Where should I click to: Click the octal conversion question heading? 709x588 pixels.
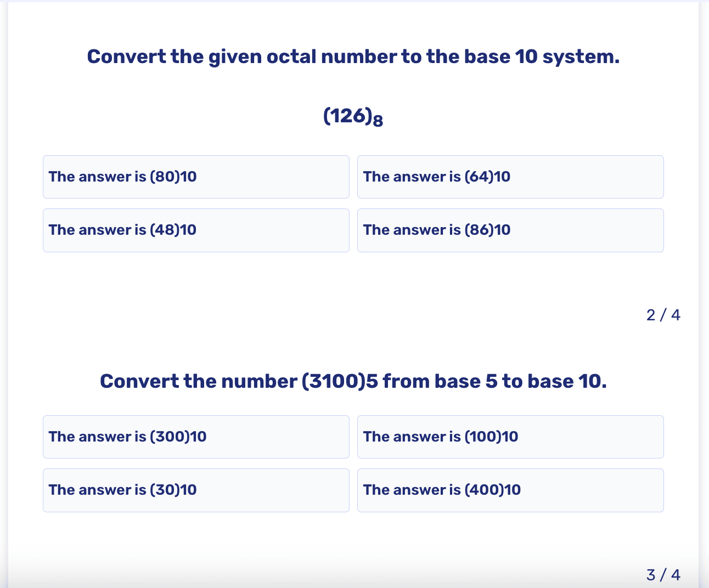click(353, 56)
